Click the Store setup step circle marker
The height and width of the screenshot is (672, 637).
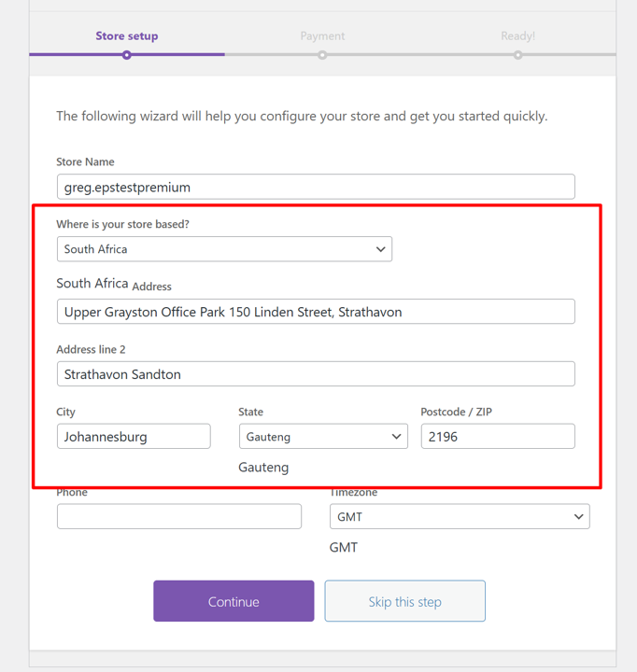126,55
